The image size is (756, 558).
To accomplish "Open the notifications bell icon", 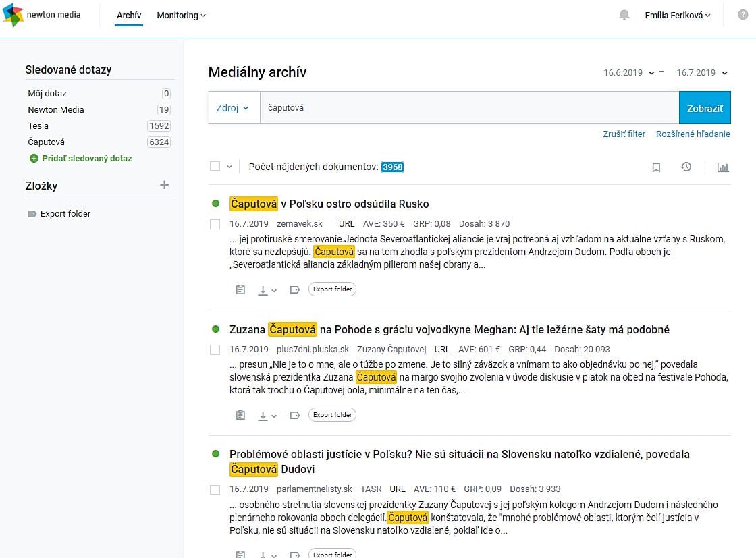I will click(624, 15).
